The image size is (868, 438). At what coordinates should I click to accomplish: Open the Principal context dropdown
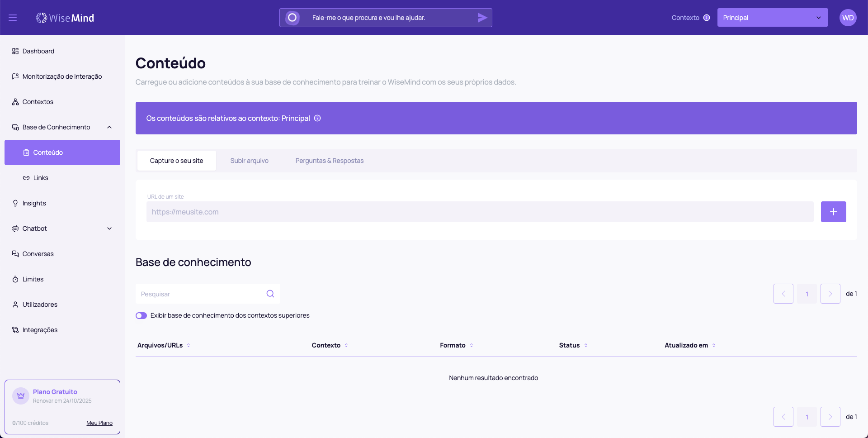click(772, 18)
